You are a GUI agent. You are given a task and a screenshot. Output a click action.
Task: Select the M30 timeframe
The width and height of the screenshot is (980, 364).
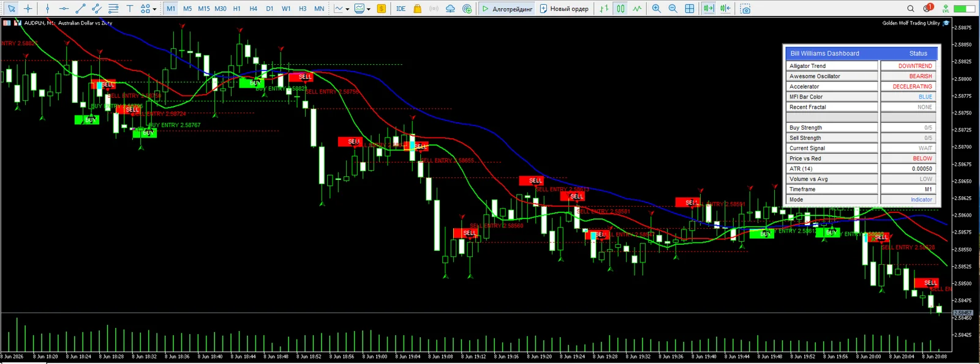221,9
